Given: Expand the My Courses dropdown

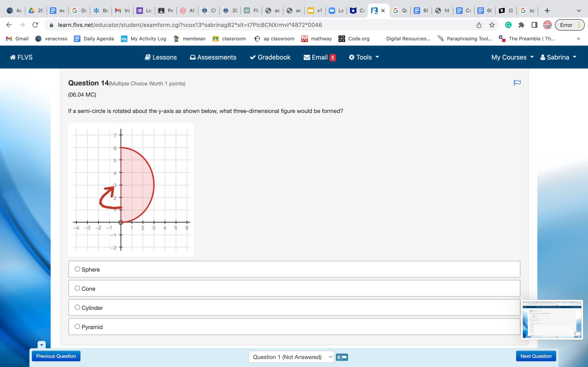Looking at the screenshot, I should [512, 57].
